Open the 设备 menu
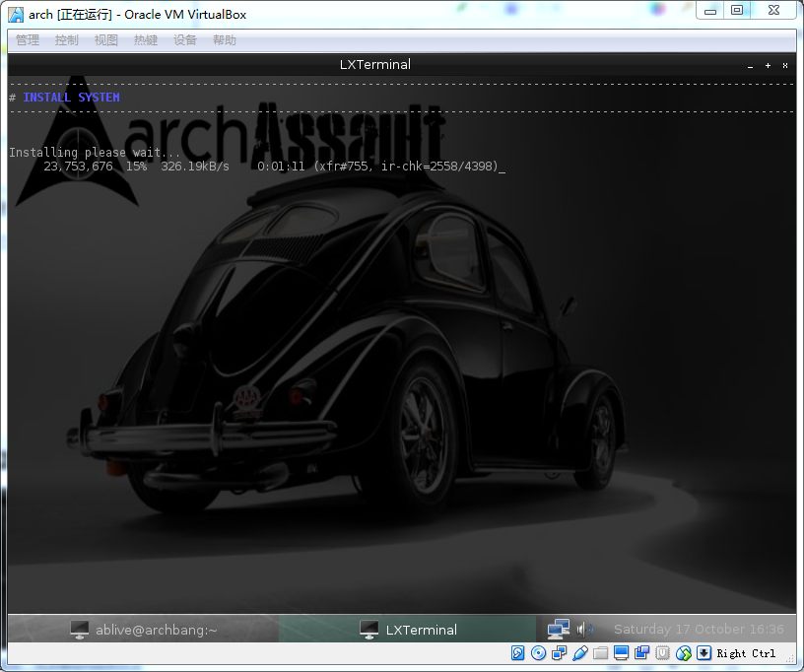This screenshot has width=804, height=672. pyautogui.click(x=185, y=40)
